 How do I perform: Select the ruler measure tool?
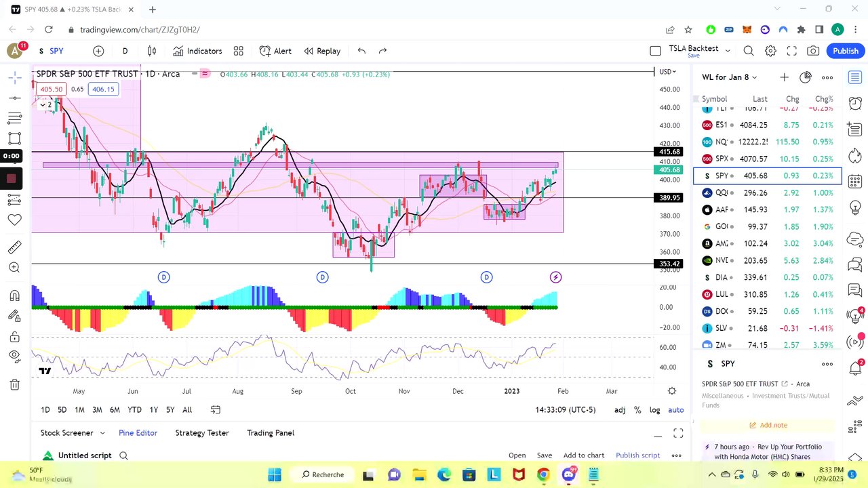click(x=15, y=247)
